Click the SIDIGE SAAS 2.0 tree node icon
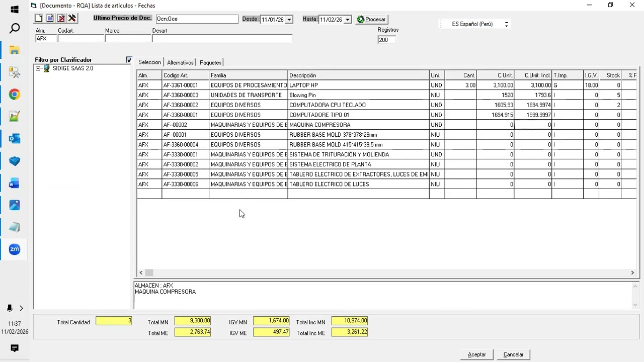This screenshot has height=362, width=644. [x=47, y=68]
